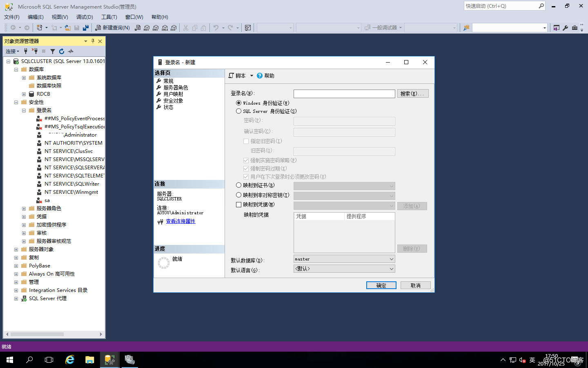
Task: Open File Explorer from the taskbar
Action: click(90, 359)
